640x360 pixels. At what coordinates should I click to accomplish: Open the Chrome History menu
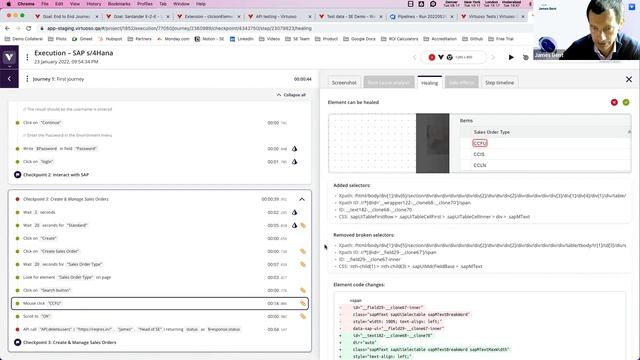tap(93, 4)
